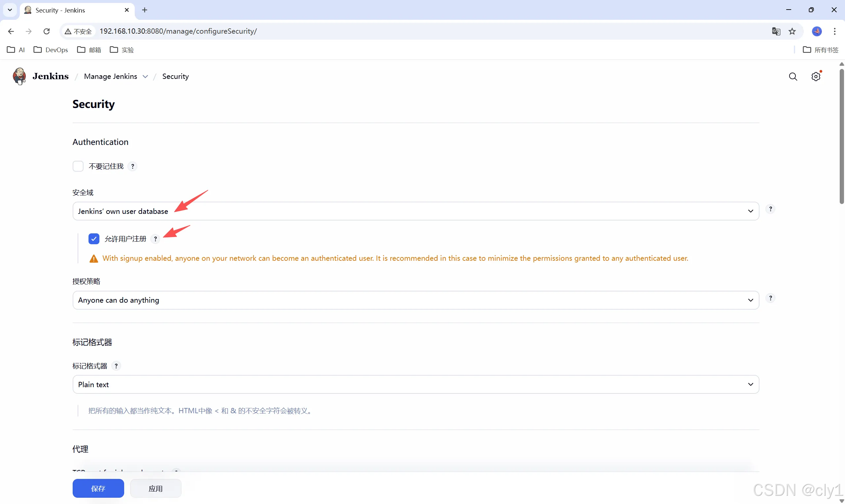The image size is (845, 504).
Task: Show help for the authorization strategy dropdown
Action: (770, 298)
